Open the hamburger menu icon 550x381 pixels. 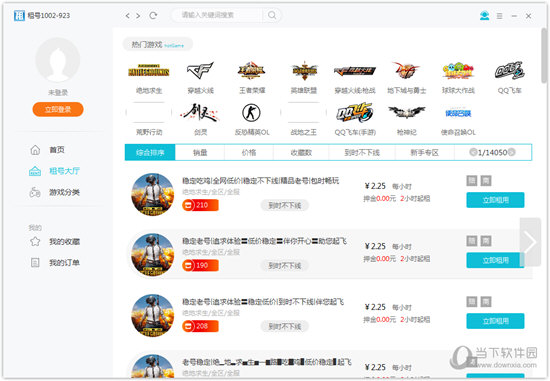(x=499, y=16)
